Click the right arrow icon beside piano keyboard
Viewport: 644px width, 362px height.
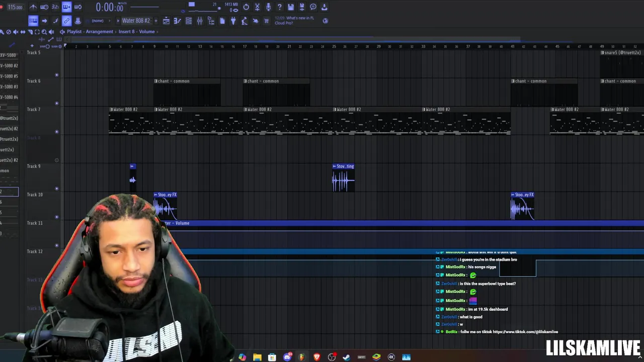coord(44,21)
